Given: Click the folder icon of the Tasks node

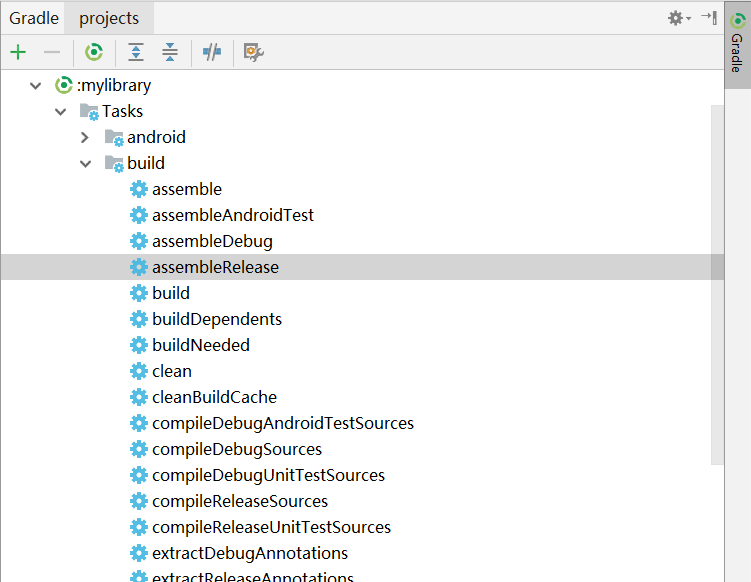Looking at the screenshot, I should tap(89, 112).
